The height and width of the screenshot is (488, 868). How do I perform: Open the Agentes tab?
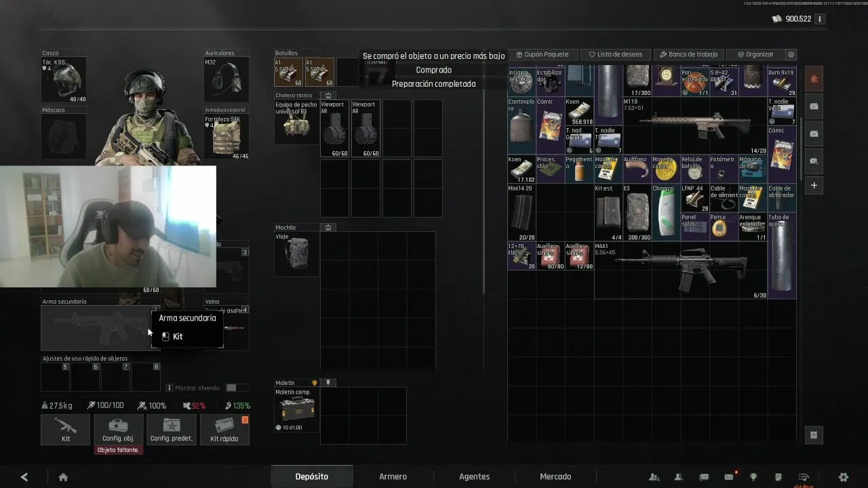(474, 476)
